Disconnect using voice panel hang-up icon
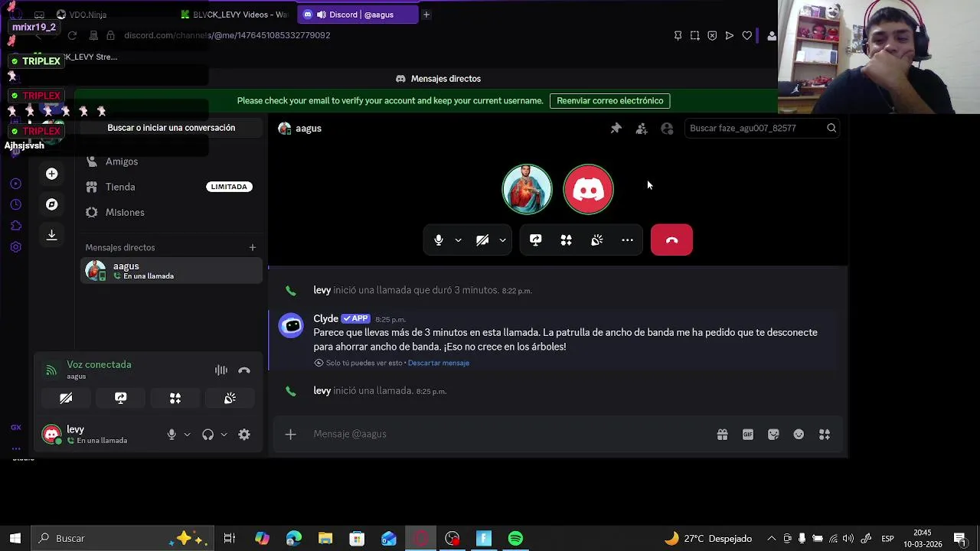The image size is (980, 551). 244,370
